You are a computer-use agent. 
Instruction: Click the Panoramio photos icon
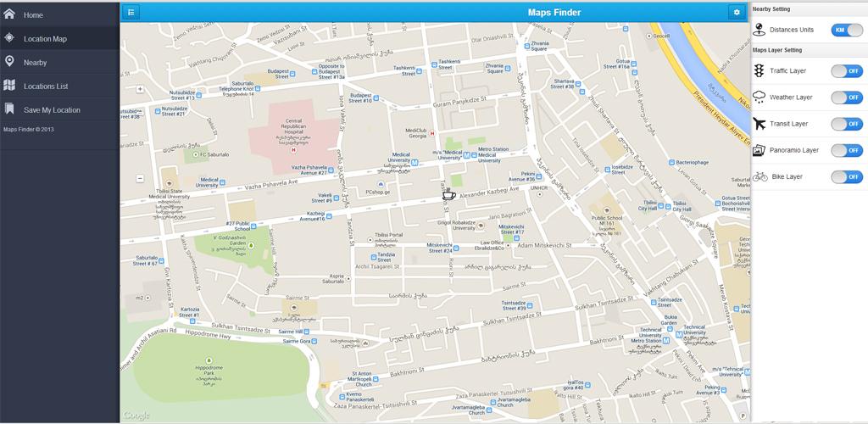tap(759, 150)
